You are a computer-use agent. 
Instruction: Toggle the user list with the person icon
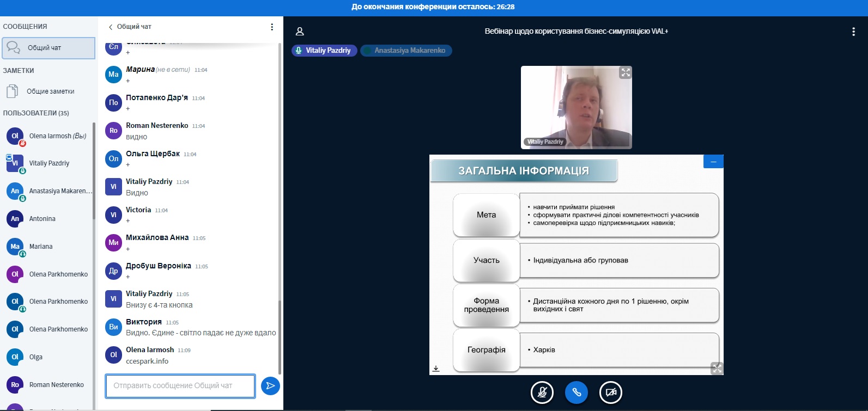[300, 32]
